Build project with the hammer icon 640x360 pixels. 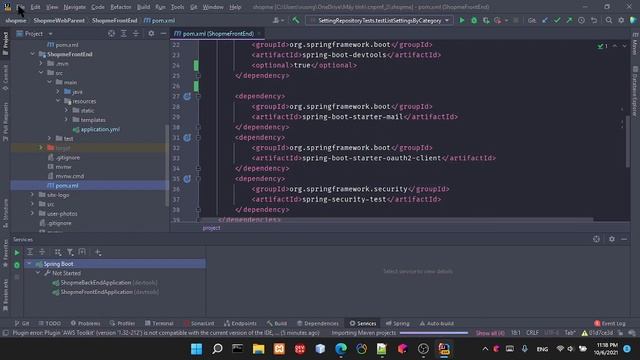tap(296, 20)
